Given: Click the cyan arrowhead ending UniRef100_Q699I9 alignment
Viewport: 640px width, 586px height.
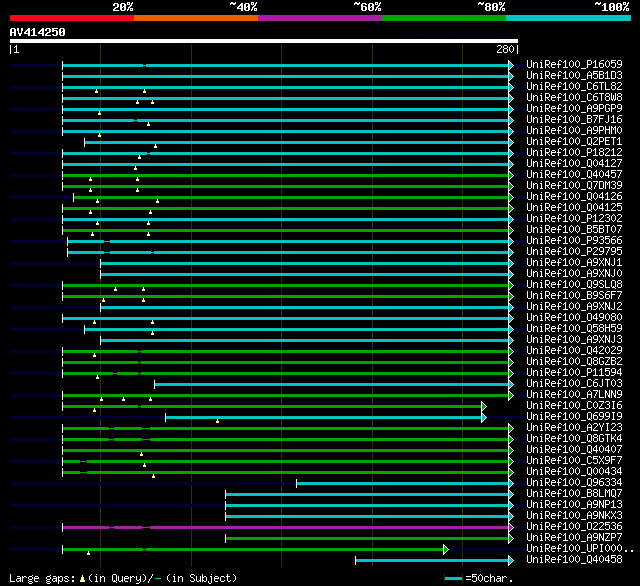Looking at the screenshot, I should tap(484, 417).
